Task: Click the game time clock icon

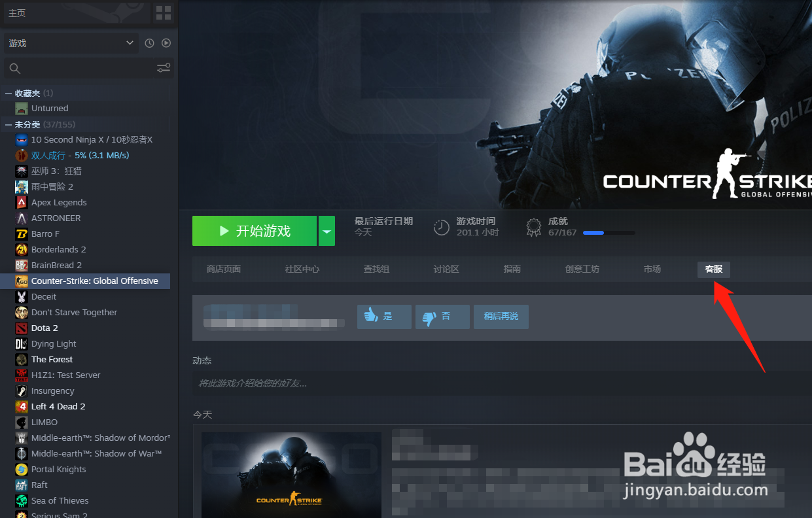Action: click(x=442, y=227)
